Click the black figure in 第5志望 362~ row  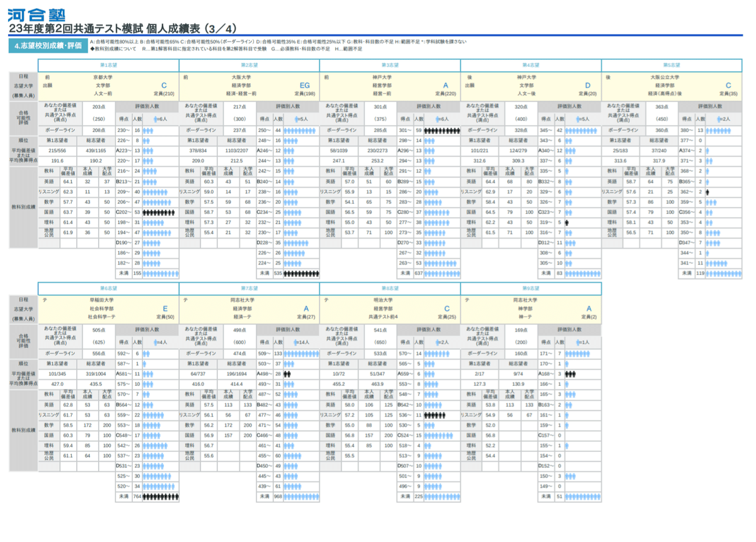point(708,191)
